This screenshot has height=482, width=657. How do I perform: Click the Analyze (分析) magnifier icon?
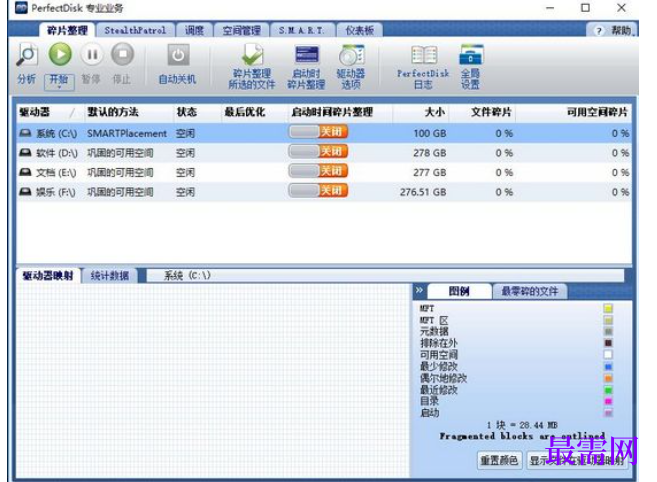26,55
